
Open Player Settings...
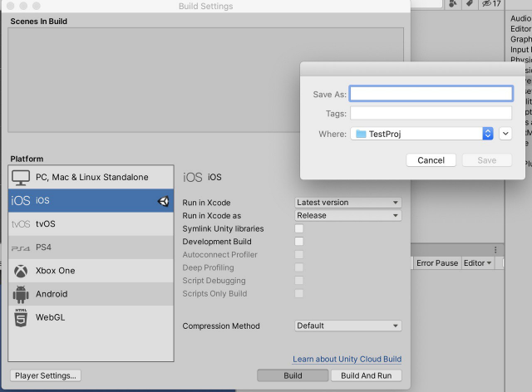[46, 375]
